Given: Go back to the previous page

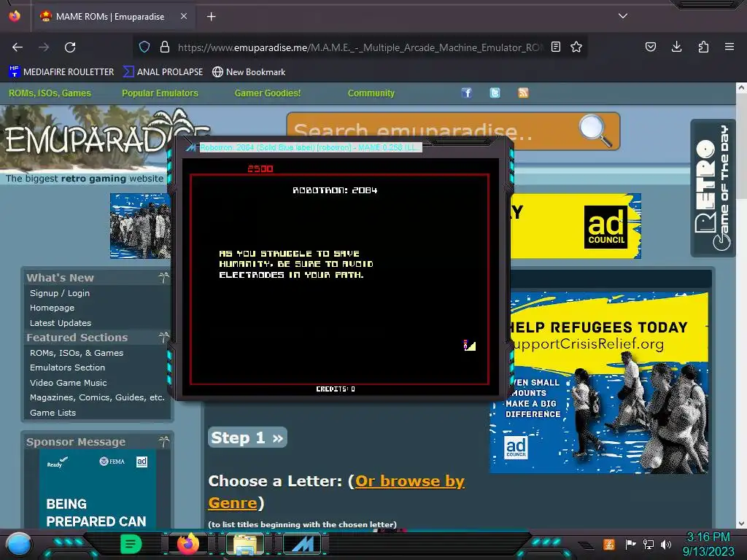Looking at the screenshot, I should pyautogui.click(x=18, y=47).
